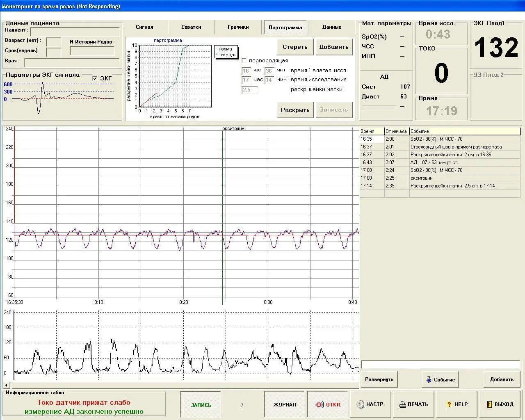This screenshot has width=525, height=420.
Task: Click Добавить below the event log
Action: click(x=502, y=379)
